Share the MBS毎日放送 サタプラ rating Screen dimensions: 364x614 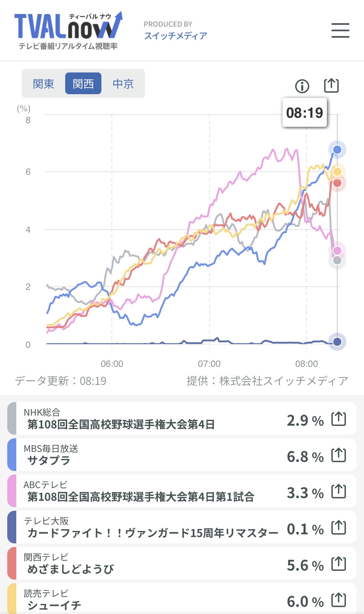(339, 455)
